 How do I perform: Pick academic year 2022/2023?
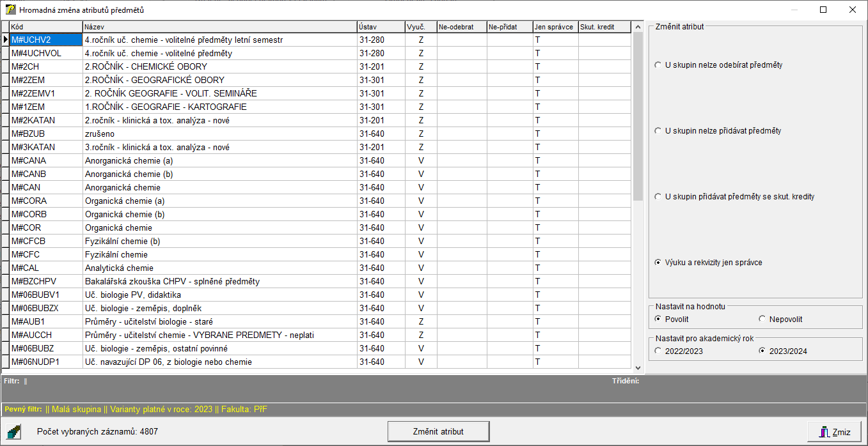(x=658, y=351)
